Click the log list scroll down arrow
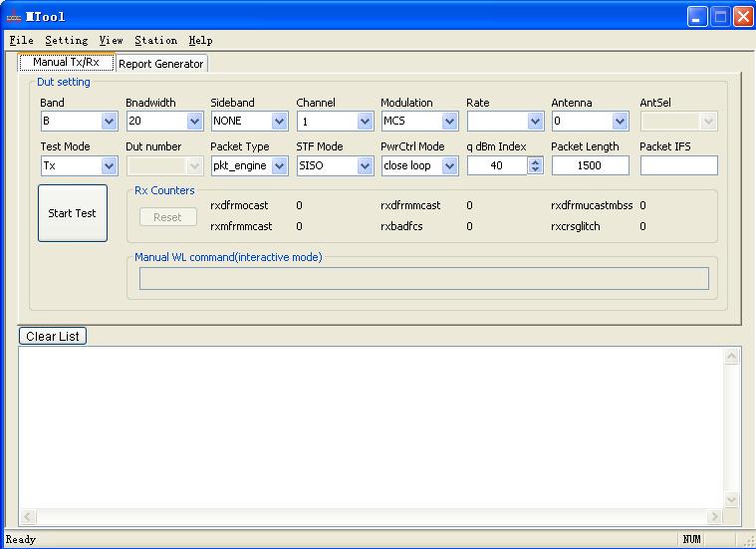The width and height of the screenshot is (756, 549). coord(731,499)
